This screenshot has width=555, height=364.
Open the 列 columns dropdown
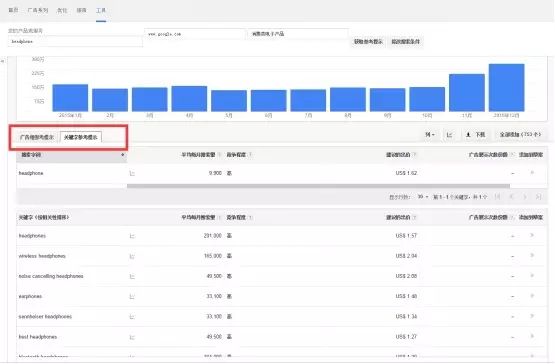tap(430, 135)
